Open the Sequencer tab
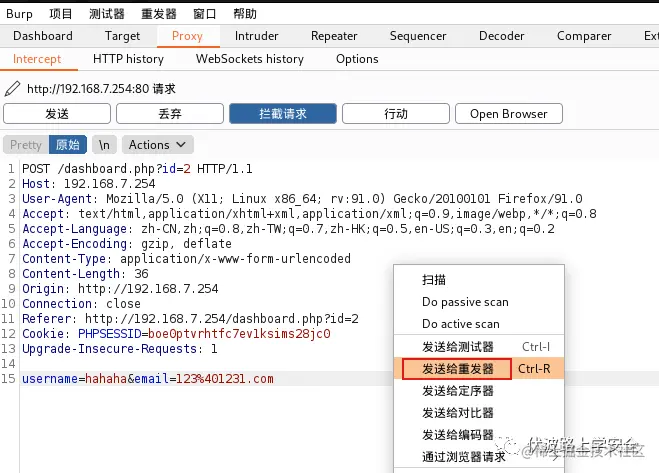Screen dimensions: 659x473 coord(418,36)
